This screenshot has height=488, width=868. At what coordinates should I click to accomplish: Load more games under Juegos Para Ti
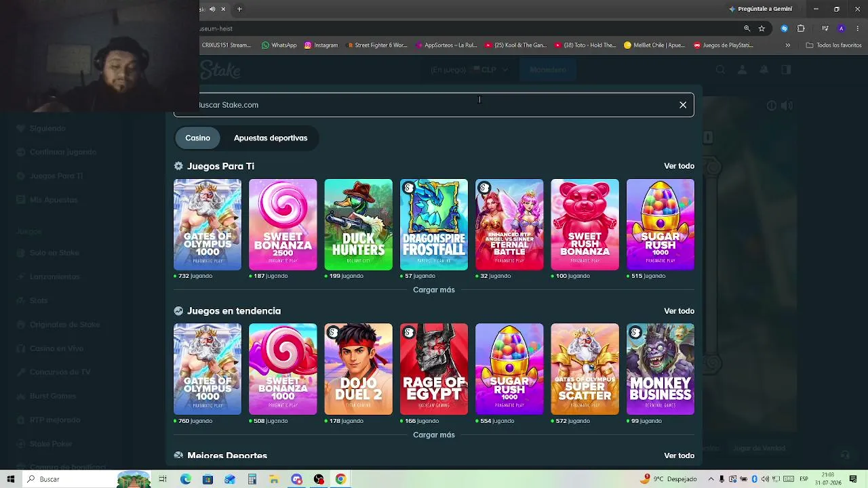434,290
